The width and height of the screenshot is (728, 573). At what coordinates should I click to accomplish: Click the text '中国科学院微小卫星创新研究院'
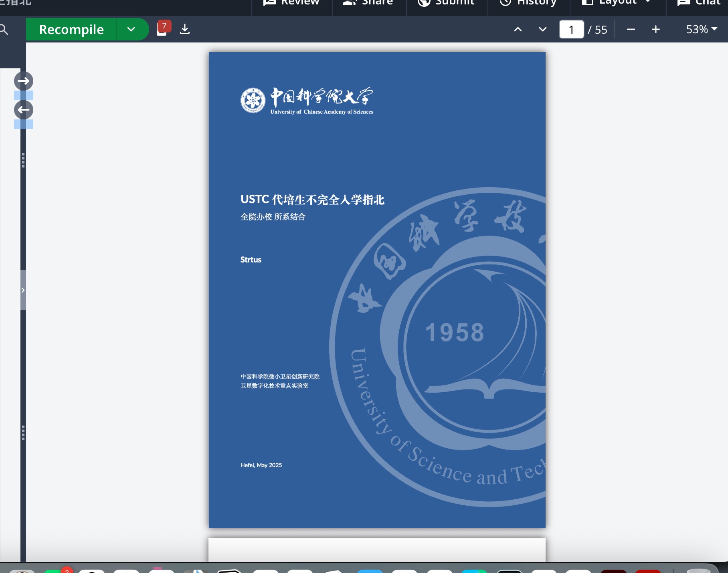tap(280, 376)
